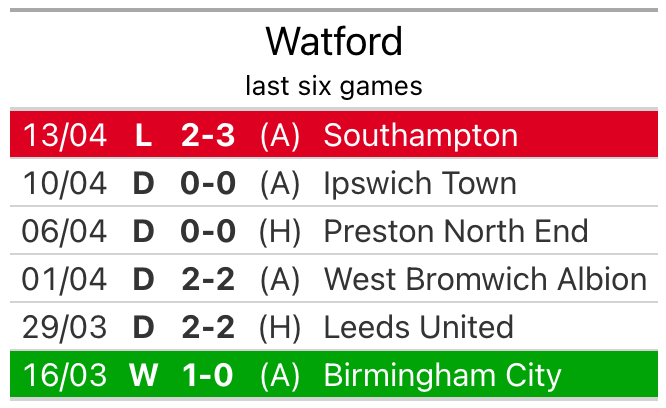Select the Ipswich Town team name

pyautogui.click(x=420, y=184)
